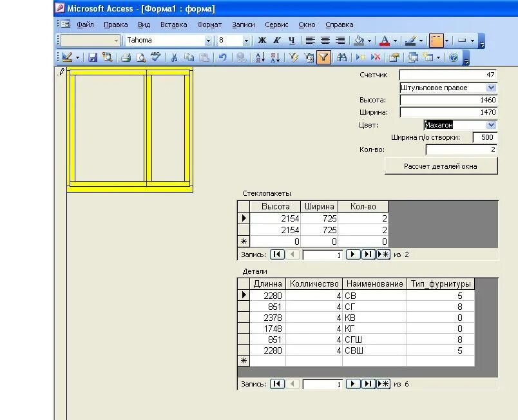Expand view mode options arrow
Image resolution: width=518 pixels, height=420 pixels.
pos(77,57)
